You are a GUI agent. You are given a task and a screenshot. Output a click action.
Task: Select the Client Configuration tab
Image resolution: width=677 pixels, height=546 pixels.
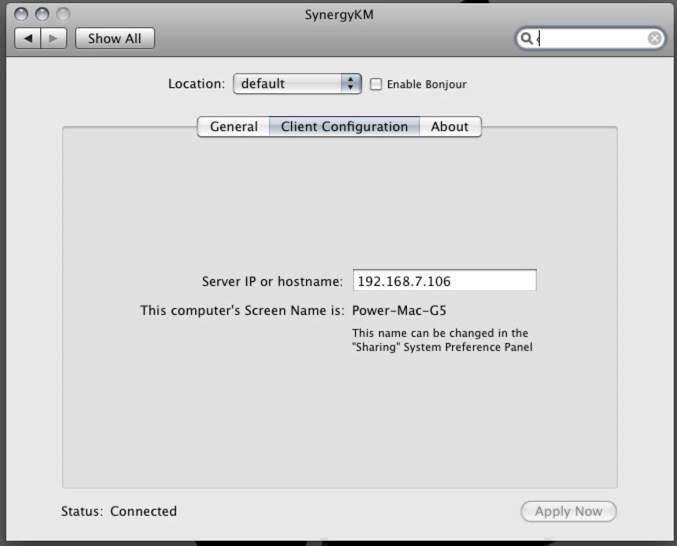click(344, 126)
